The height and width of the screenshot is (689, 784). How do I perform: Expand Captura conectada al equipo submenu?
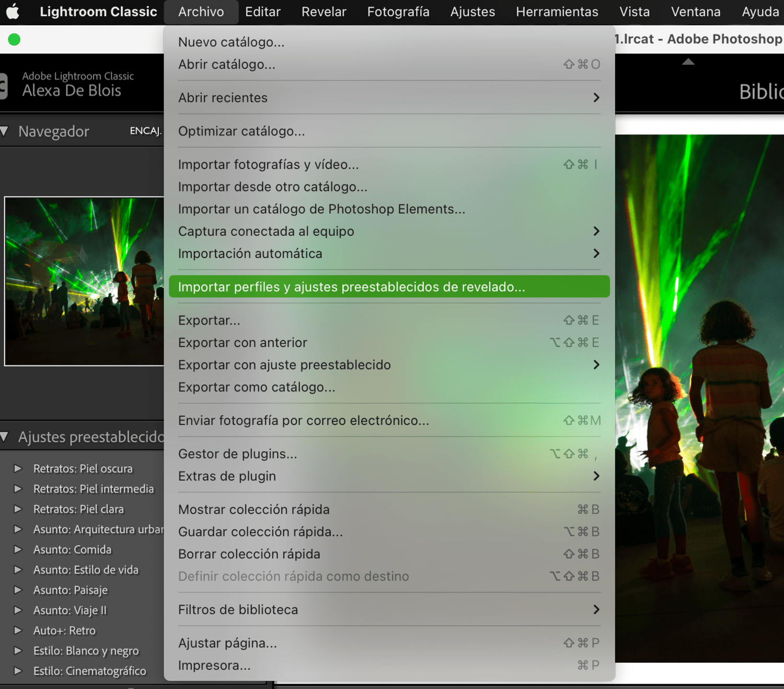pos(389,232)
